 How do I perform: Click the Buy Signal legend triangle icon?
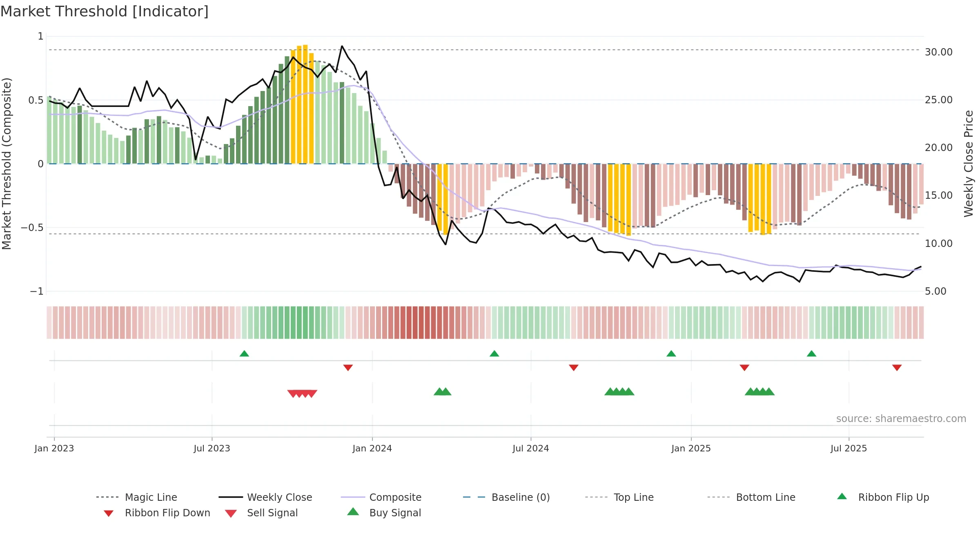coord(353,511)
